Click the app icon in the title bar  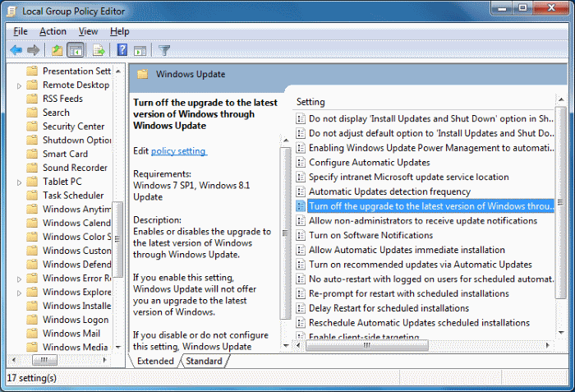pyautogui.click(x=11, y=12)
